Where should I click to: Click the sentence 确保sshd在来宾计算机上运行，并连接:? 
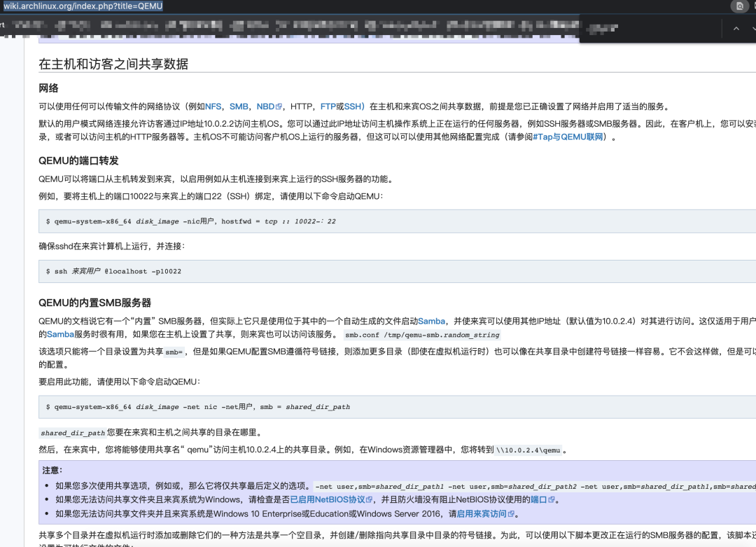tap(112, 247)
